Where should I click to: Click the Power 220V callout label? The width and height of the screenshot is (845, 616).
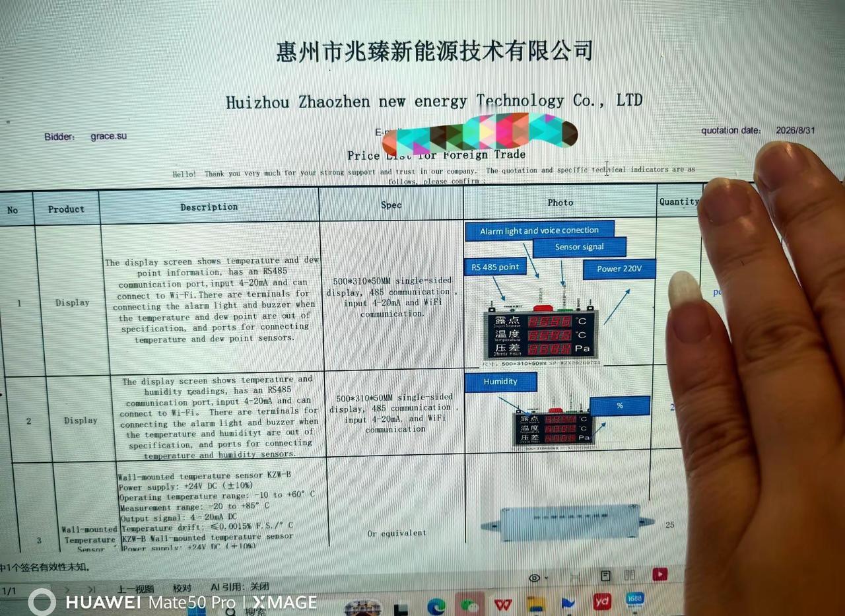[619, 269]
